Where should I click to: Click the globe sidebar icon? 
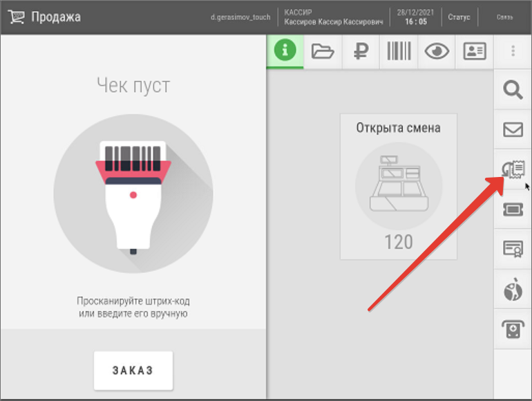coord(513,289)
